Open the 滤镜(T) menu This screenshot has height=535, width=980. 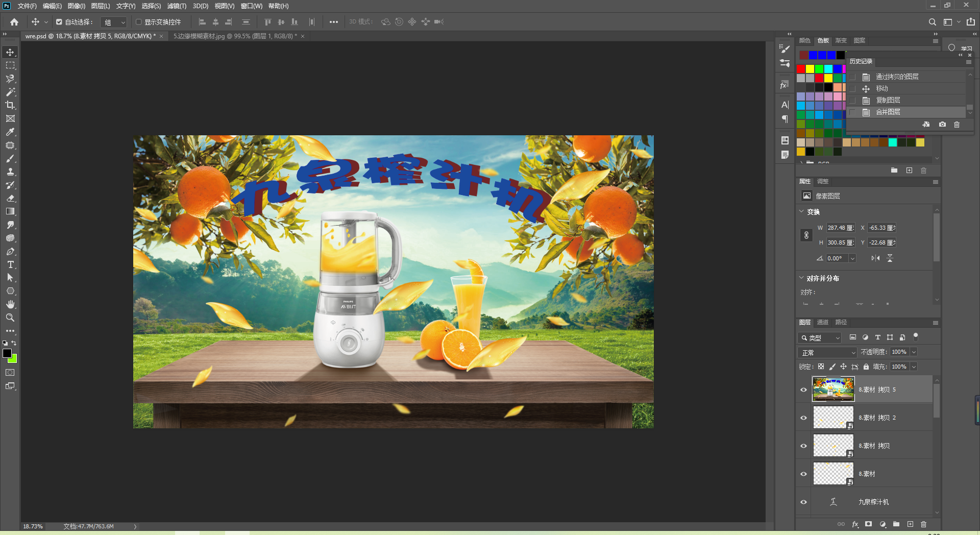(177, 6)
